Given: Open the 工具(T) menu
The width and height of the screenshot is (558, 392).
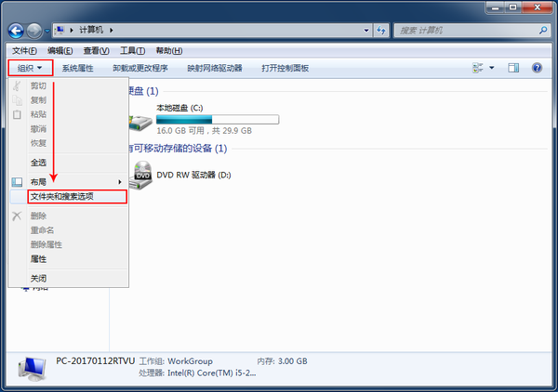Looking at the screenshot, I should (x=132, y=51).
